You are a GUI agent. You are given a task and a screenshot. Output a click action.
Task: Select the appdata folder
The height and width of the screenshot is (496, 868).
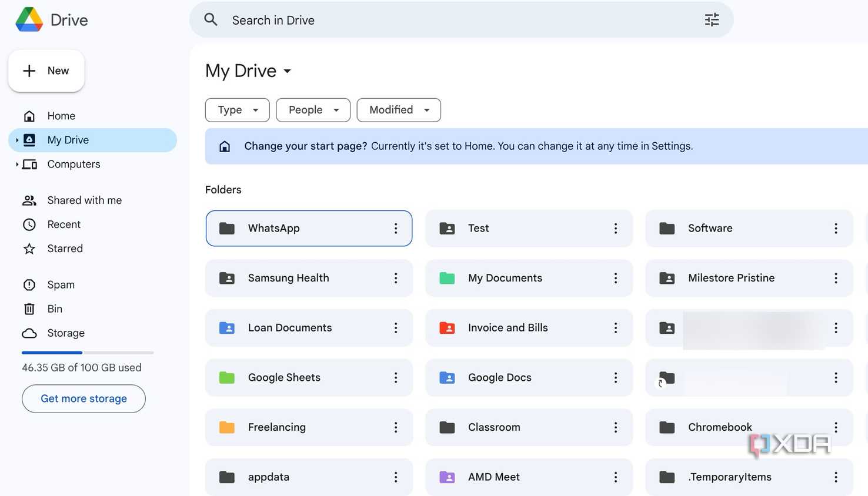click(309, 477)
